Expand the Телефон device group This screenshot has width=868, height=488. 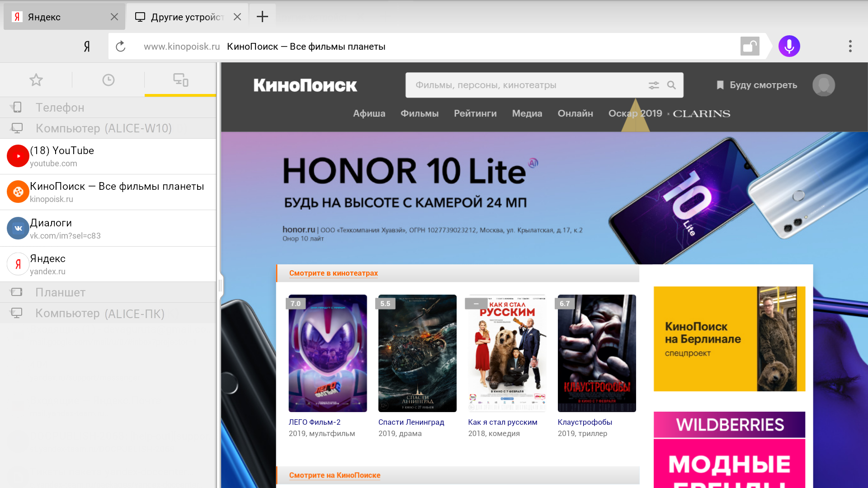(108, 108)
